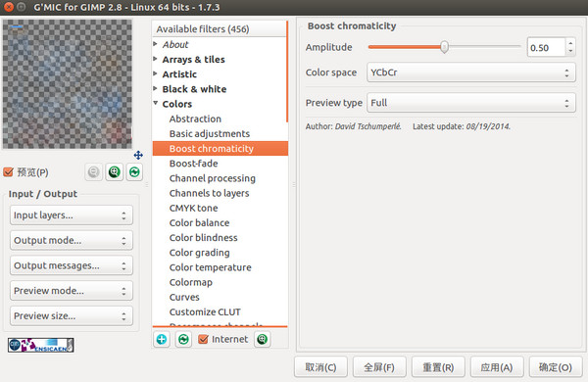Refresh the filter list icon below filters
The width and height of the screenshot is (588, 382).
pos(183,340)
